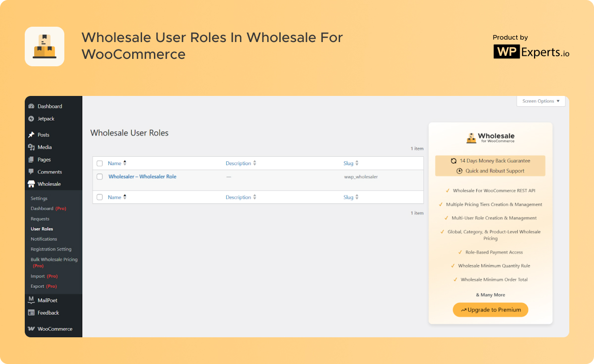Click Wholesale For WooCommerce REST API feature
This screenshot has width=594, height=364.
pyautogui.click(x=494, y=190)
